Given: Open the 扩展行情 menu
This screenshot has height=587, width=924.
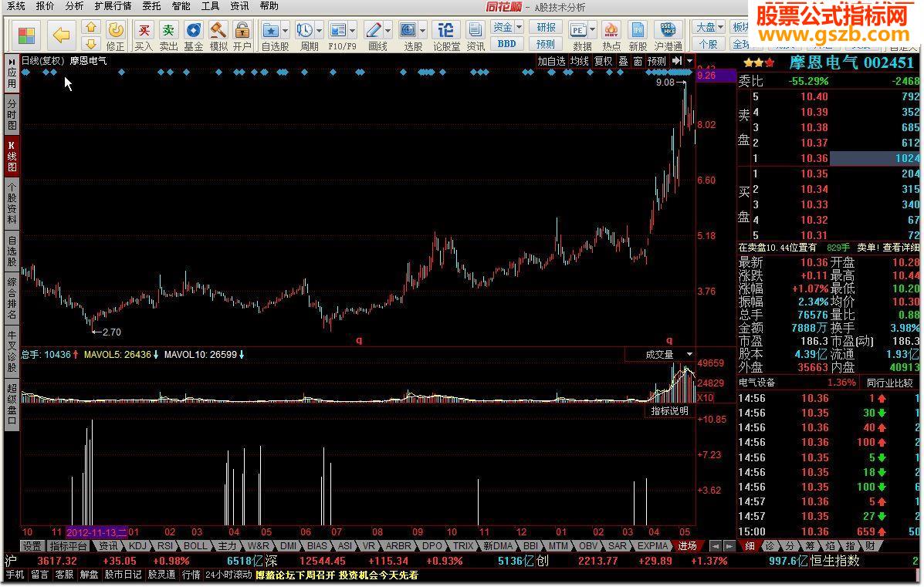Looking at the screenshot, I should point(113,6).
